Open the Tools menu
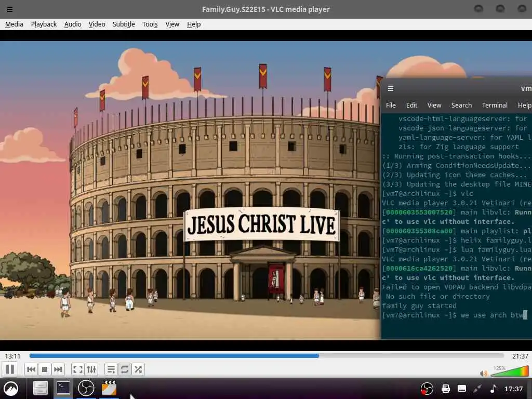The height and width of the screenshot is (399, 532). pyautogui.click(x=150, y=24)
